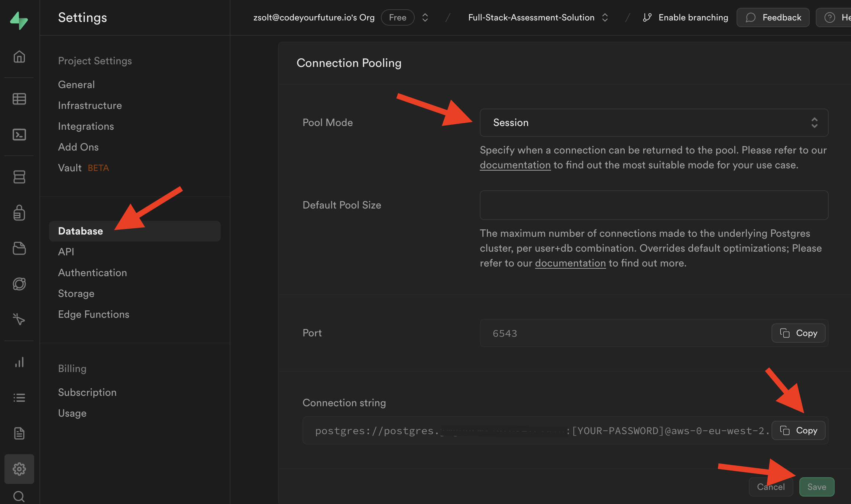Switch to the Authentication settings section
Viewport: 851px width, 504px height.
pos(92,272)
